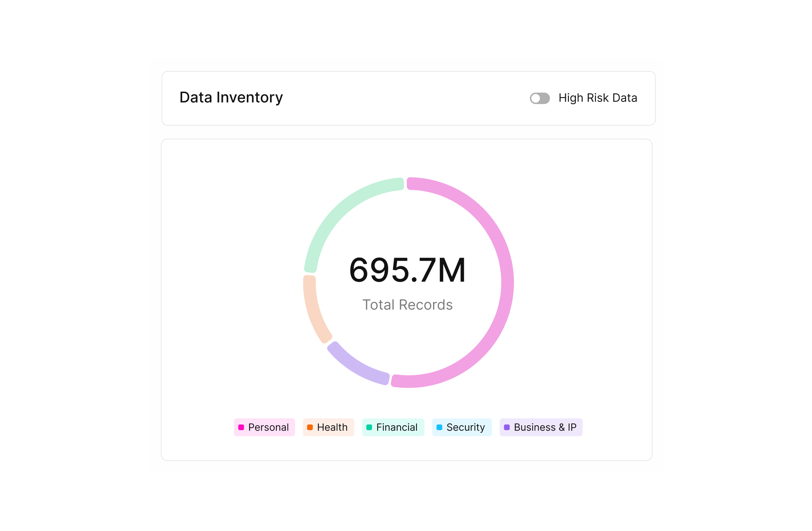Select the Financial legend chip
This screenshot has width=812, height=531.
click(x=393, y=427)
